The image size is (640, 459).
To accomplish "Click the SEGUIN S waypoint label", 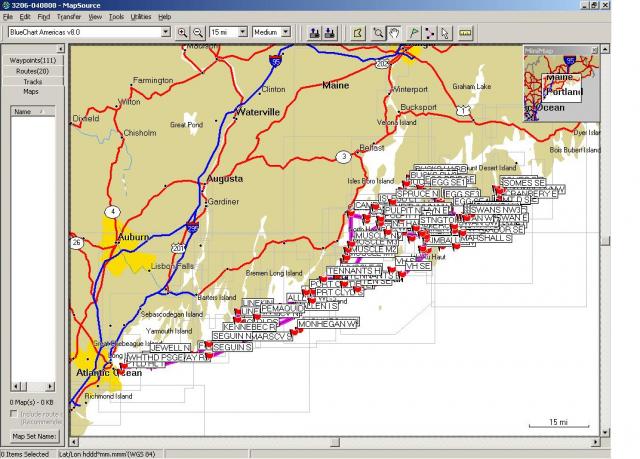I will [232, 347].
